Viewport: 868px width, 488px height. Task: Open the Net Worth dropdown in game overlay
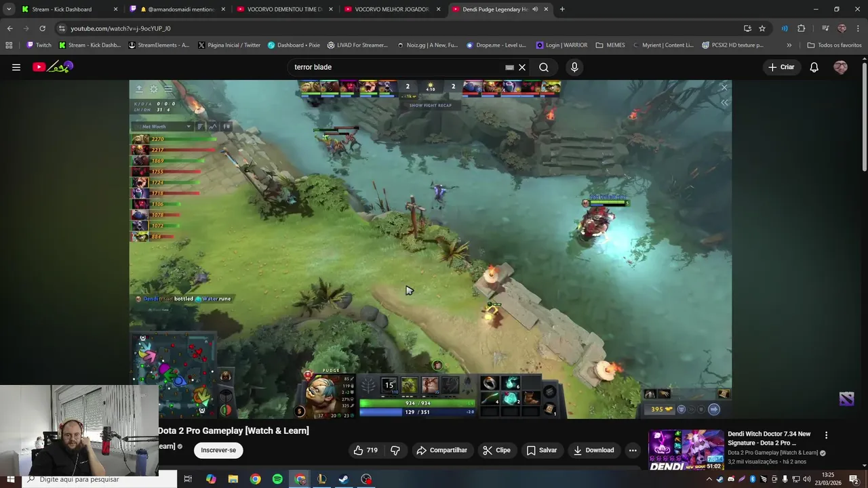click(163, 126)
